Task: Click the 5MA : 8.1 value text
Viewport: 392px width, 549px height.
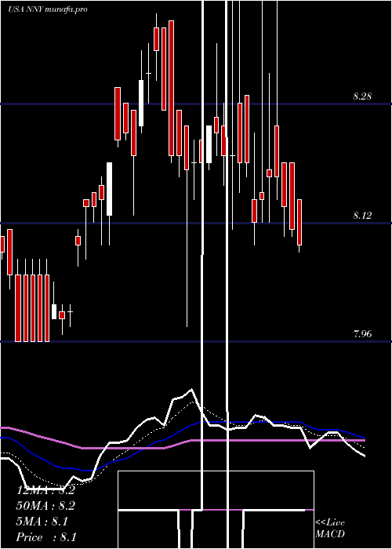Action: (42, 522)
